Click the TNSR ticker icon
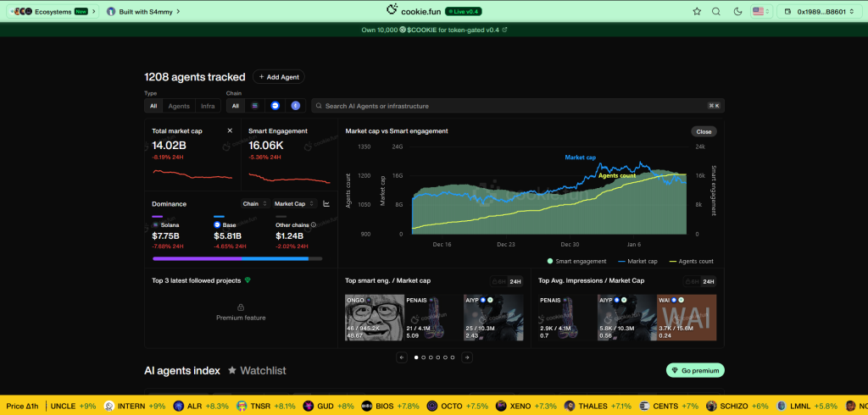Image resolution: width=868 pixels, height=415 pixels. click(242, 407)
